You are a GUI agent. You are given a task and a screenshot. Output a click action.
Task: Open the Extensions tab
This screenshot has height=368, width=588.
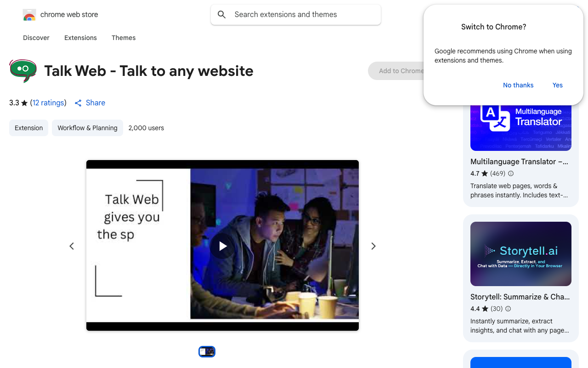click(x=80, y=38)
